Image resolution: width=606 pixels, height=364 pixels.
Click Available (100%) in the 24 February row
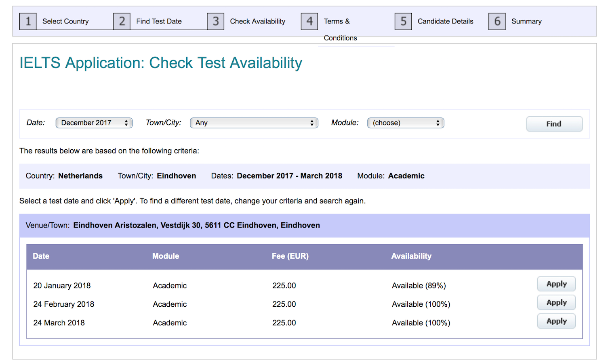tap(421, 304)
